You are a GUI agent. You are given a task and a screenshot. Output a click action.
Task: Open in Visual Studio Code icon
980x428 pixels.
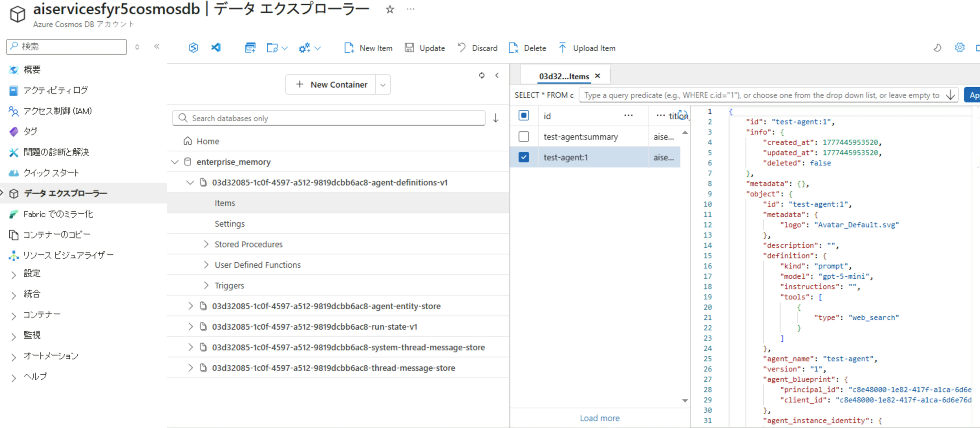coord(216,48)
